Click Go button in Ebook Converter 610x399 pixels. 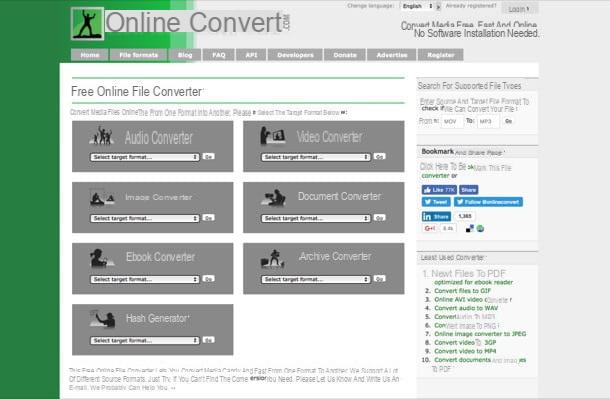pyautogui.click(x=209, y=279)
